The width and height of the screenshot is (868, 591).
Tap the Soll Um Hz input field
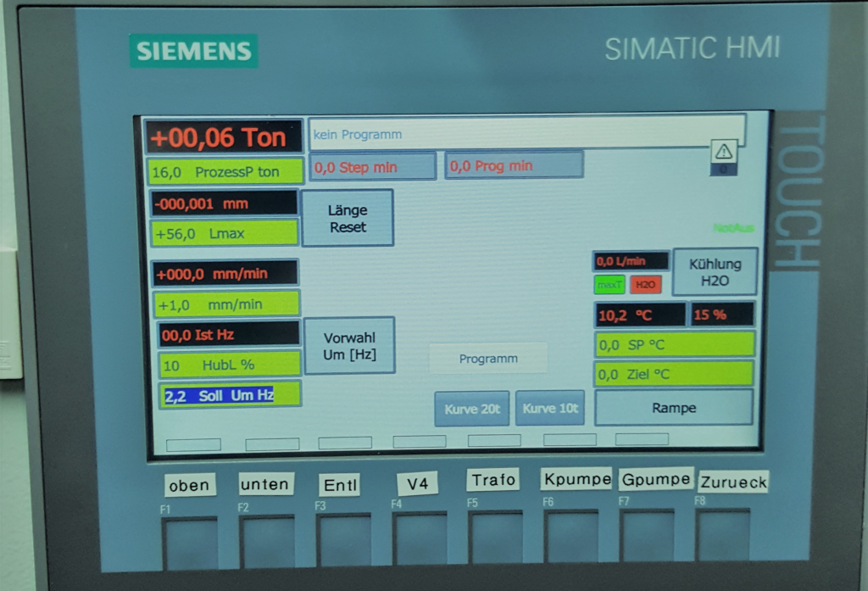coord(230,395)
